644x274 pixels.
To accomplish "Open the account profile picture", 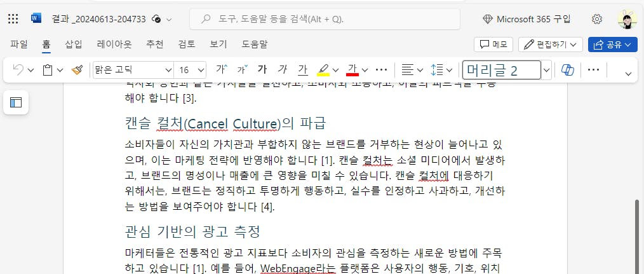I will tap(627, 19).
